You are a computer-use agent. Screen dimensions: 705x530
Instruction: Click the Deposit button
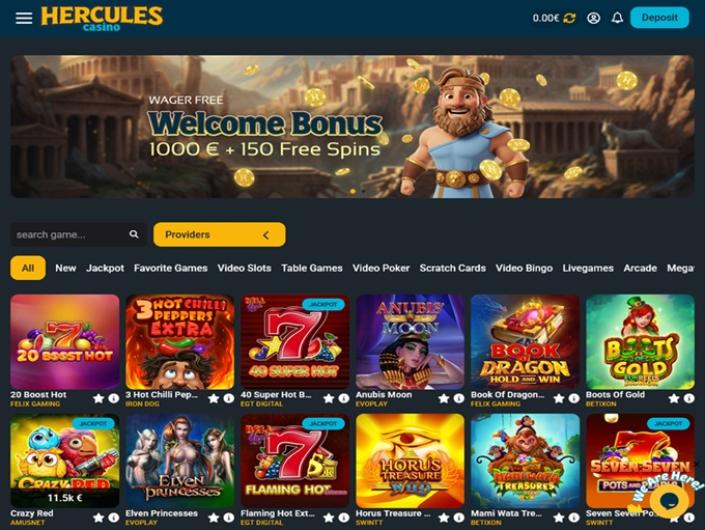(660, 18)
